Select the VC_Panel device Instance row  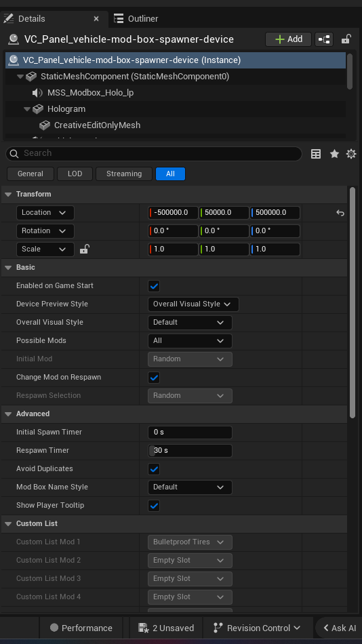pyautogui.click(x=176, y=60)
